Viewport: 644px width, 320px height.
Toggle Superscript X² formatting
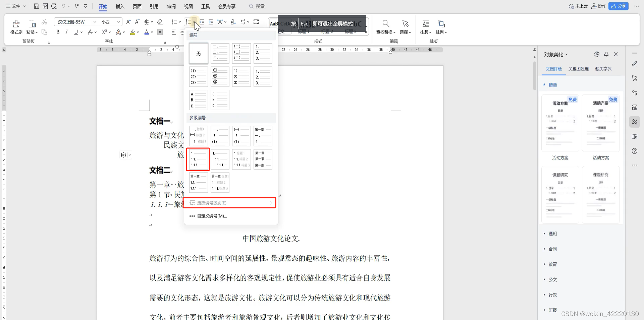coord(104,32)
